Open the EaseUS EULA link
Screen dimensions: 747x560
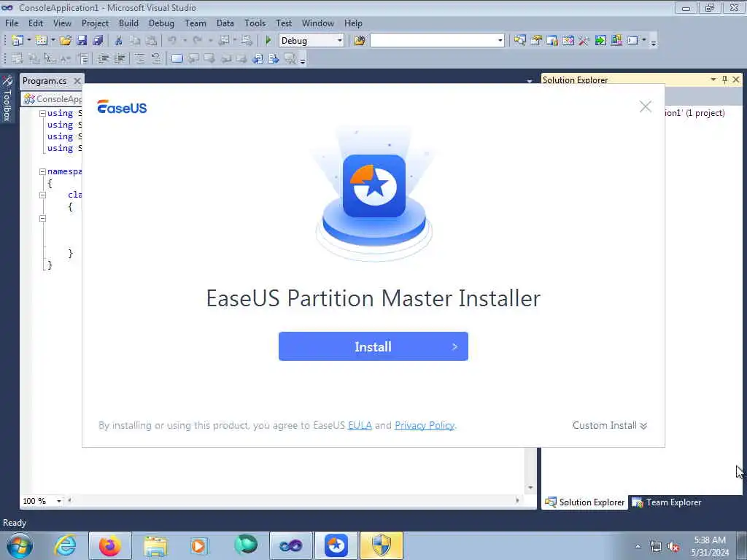point(360,425)
